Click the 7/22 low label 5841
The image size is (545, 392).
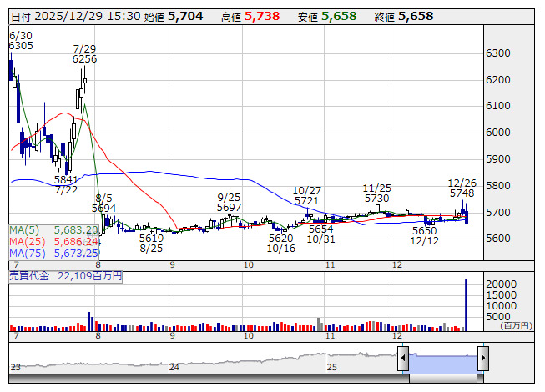(66, 179)
